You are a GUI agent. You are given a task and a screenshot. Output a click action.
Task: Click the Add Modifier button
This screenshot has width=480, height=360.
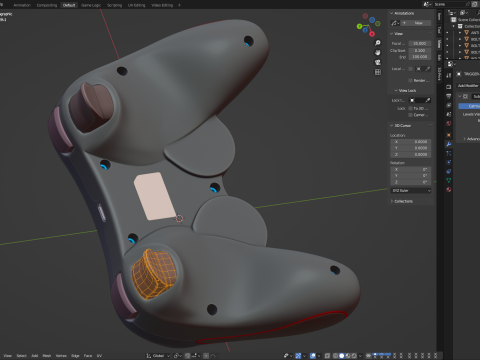pos(468,86)
